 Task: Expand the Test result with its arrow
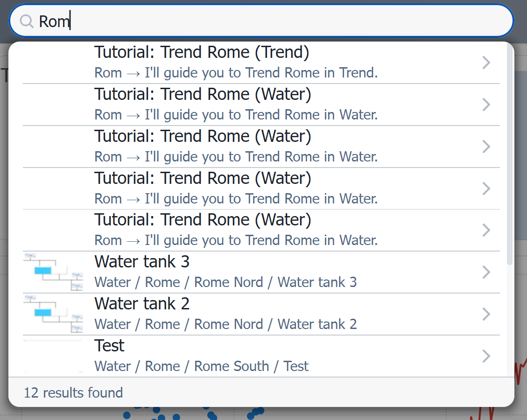click(x=485, y=356)
